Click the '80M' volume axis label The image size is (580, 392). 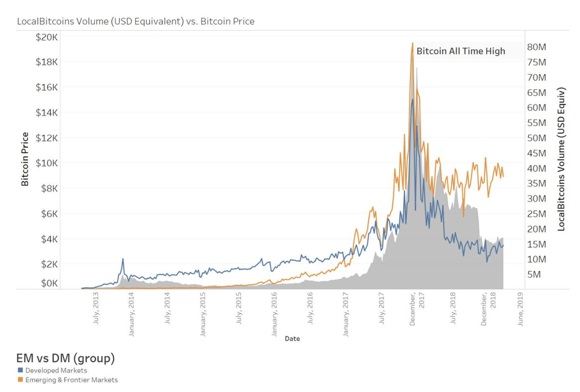536,47
